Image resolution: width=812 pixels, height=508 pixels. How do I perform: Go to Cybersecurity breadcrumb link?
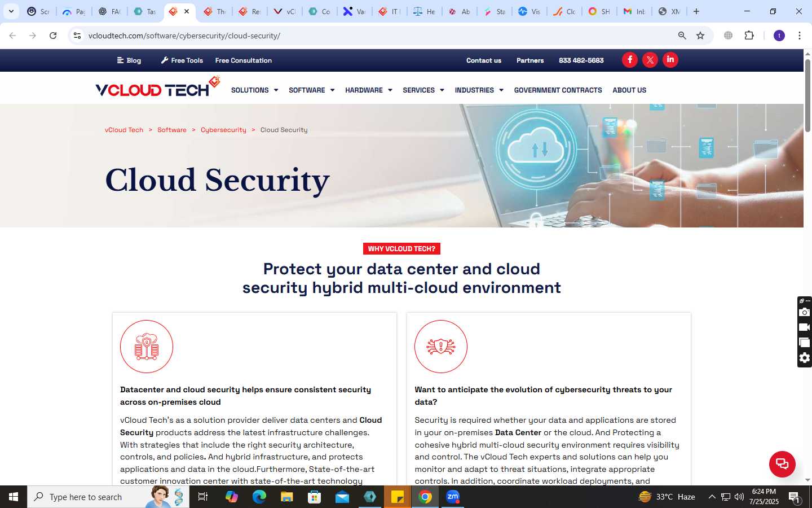click(x=223, y=130)
